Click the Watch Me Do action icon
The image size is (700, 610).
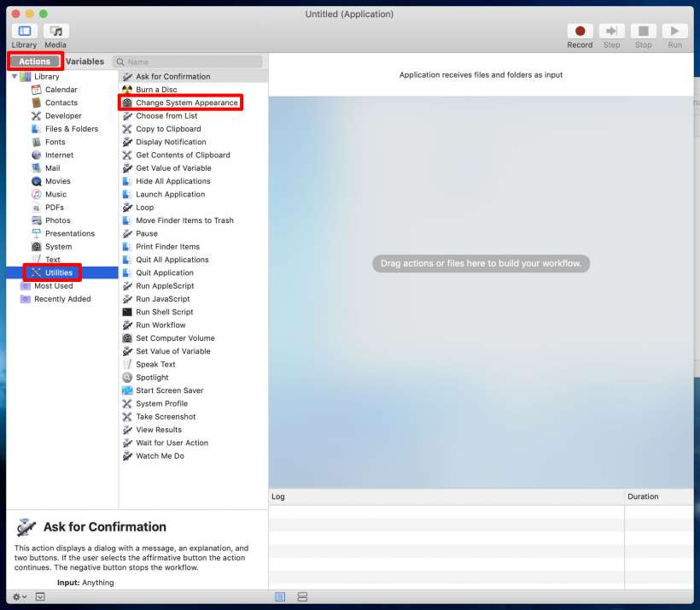click(127, 456)
